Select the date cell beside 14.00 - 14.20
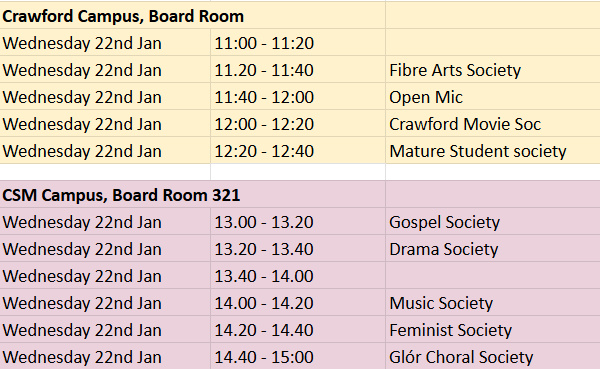Image resolution: width=600 pixels, height=369 pixels. (105, 302)
